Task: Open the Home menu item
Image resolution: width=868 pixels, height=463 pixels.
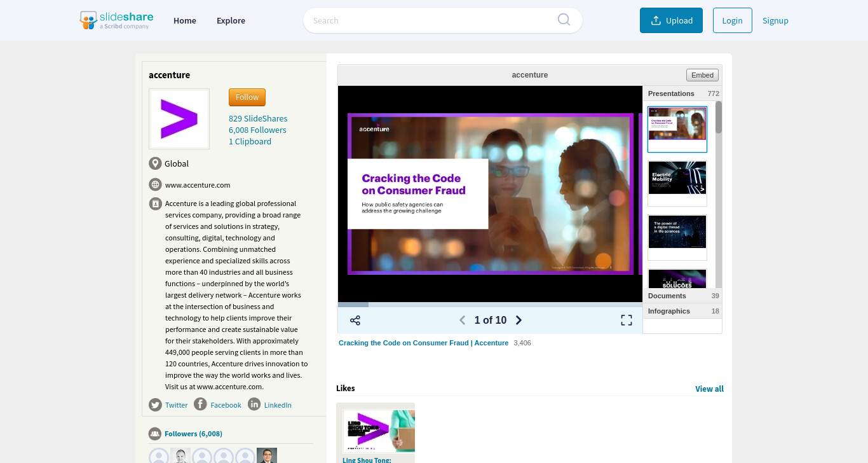Action: [x=185, y=20]
